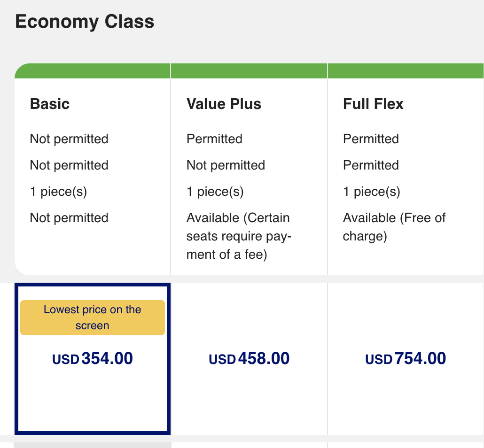Click the green bar above Basic
The height and width of the screenshot is (448, 484).
coord(93,71)
